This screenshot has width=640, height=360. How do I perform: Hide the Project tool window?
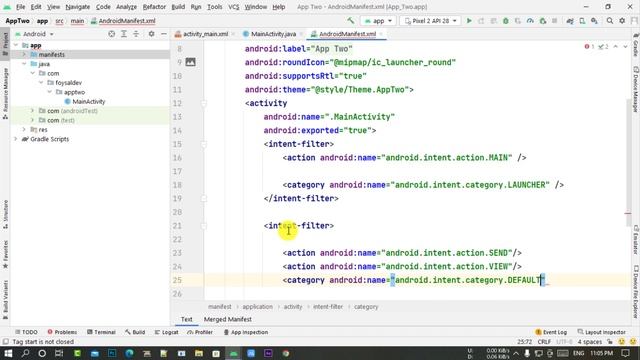pos(164,34)
